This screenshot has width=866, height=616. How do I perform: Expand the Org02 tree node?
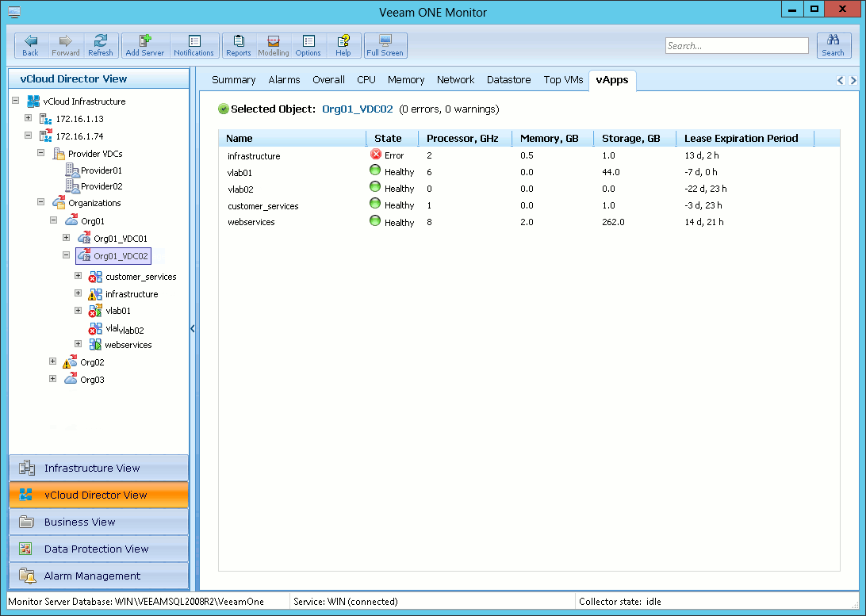(x=53, y=362)
